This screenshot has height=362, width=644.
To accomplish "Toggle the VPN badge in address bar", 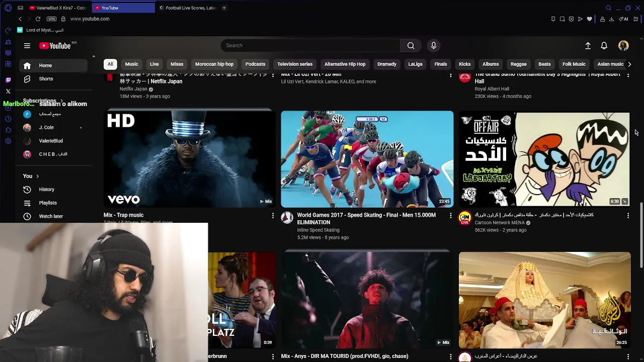I will [51, 19].
